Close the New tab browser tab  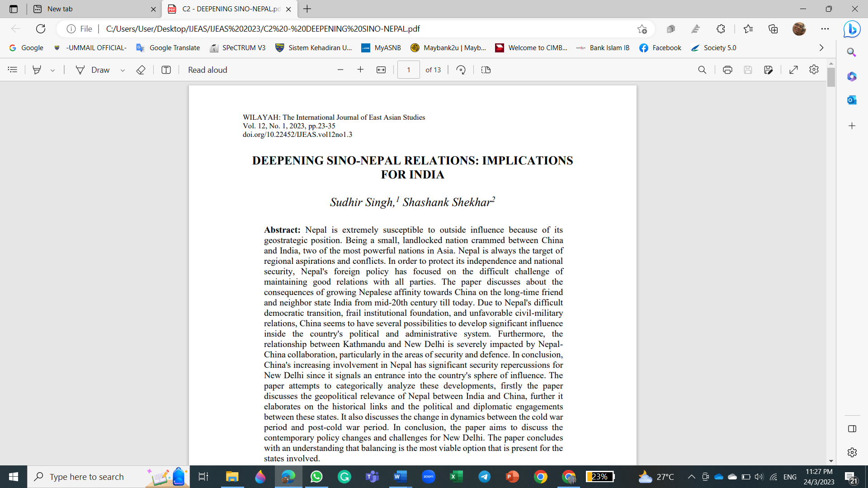[x=153, y=9]
